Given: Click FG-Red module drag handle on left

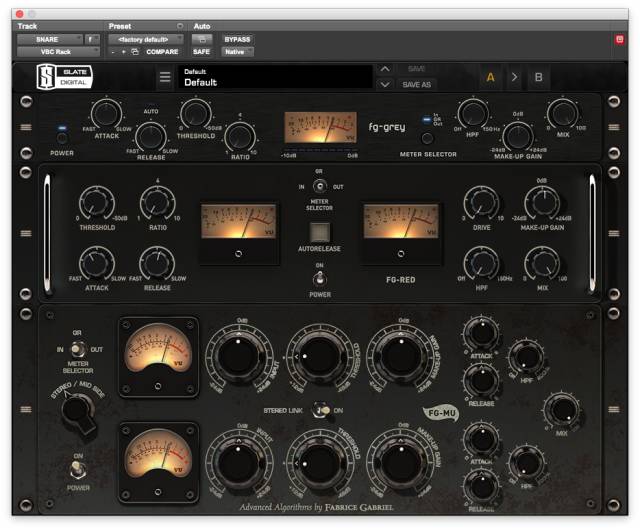Looking at the screenshot, I should [x=26, y=234].
